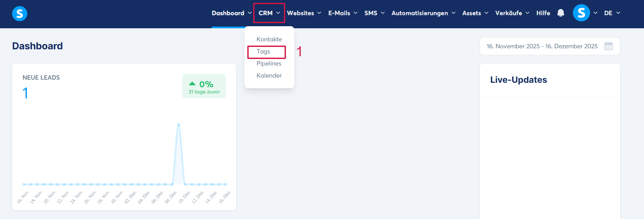This screenshot has width=644, height=219.
Task: Open the Dashboard nav item
Action: 228,13
